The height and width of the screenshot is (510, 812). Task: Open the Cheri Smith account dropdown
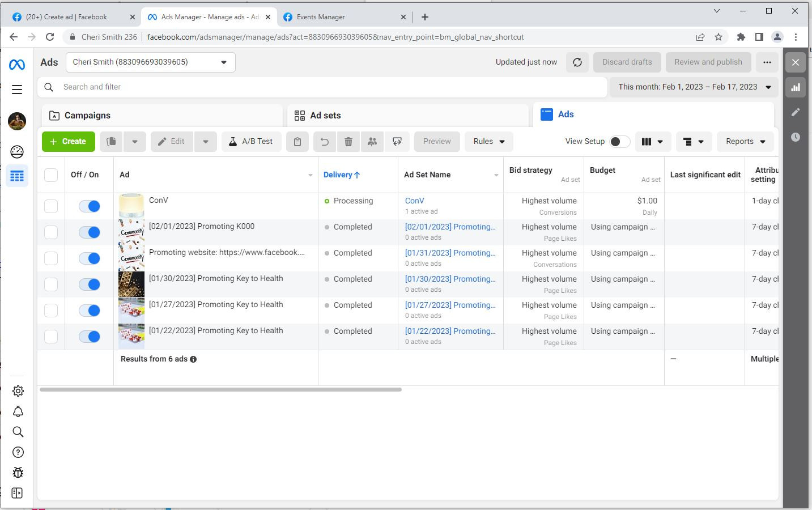pos(151,62)
